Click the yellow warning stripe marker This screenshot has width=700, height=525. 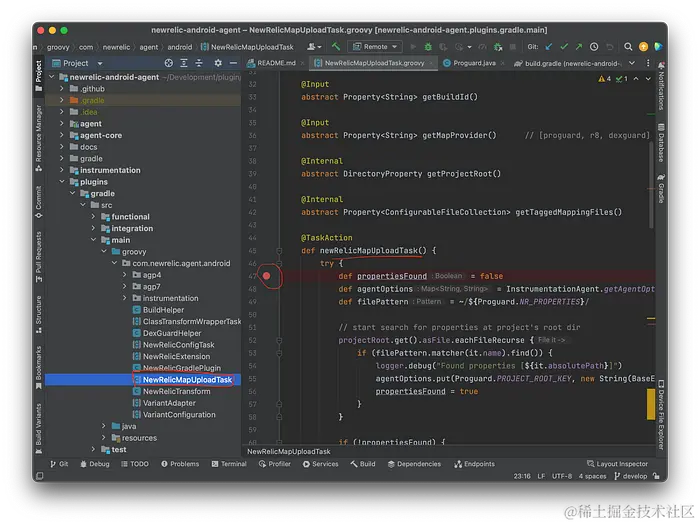click(651, 404)
